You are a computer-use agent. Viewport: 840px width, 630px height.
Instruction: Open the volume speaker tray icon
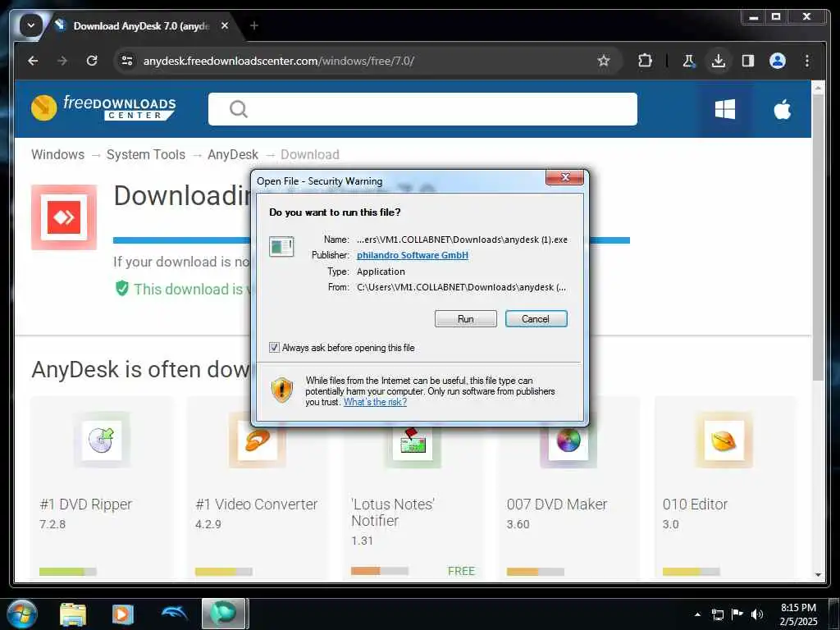point(757,614)
